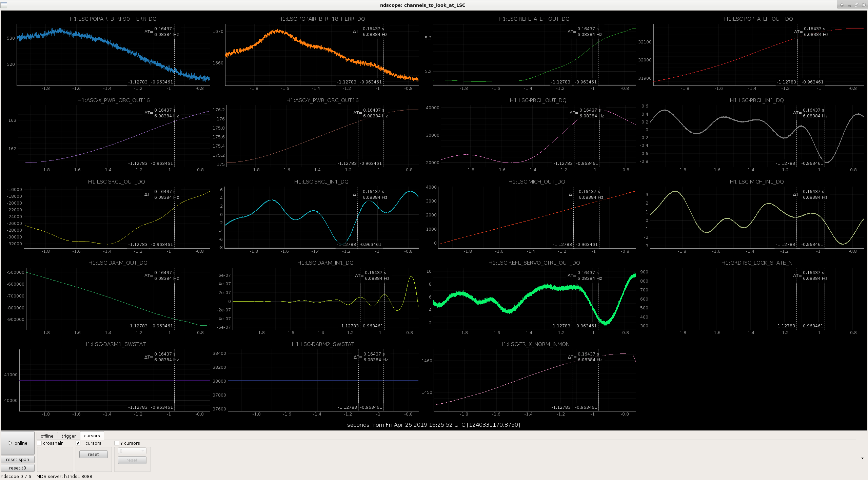Open the trigger tab
868x480 pixels.
click(69, 436)
